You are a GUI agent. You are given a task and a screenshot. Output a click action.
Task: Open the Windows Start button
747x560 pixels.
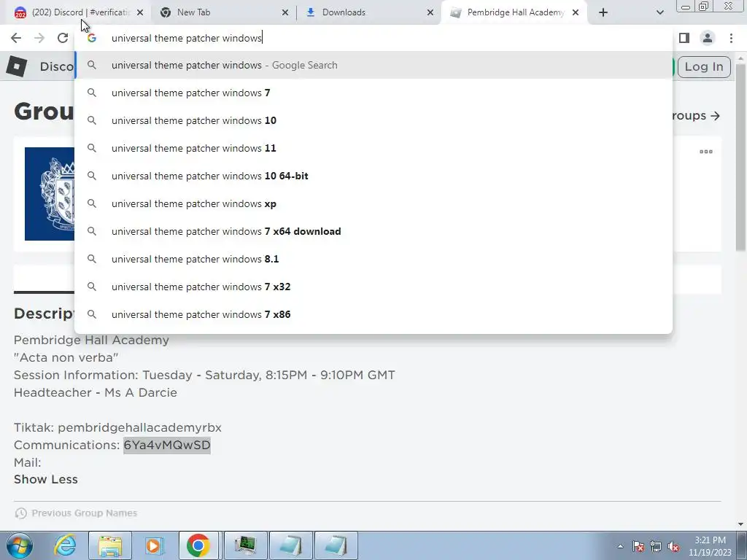(x=20, y=545)
